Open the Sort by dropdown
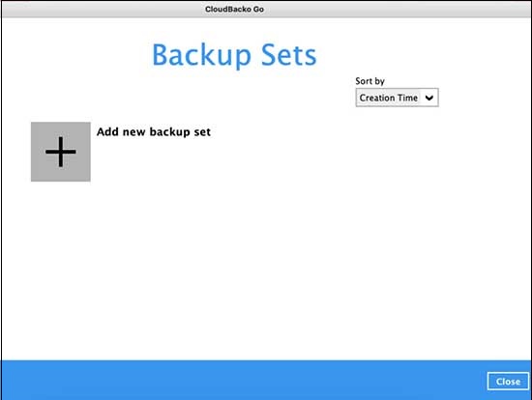 pyautogui.click(x=397, y=98)
